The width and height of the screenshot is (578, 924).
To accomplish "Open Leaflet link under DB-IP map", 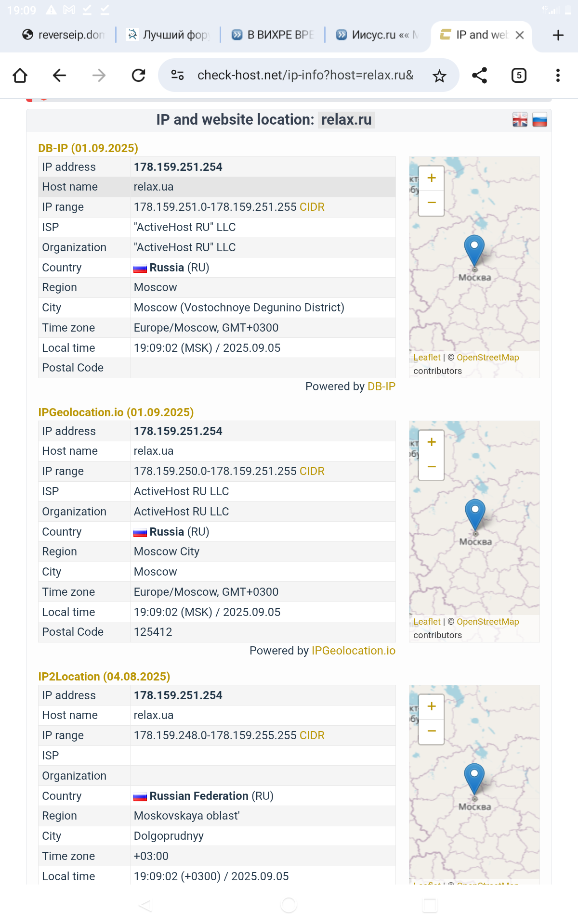I will click(427, 358).
